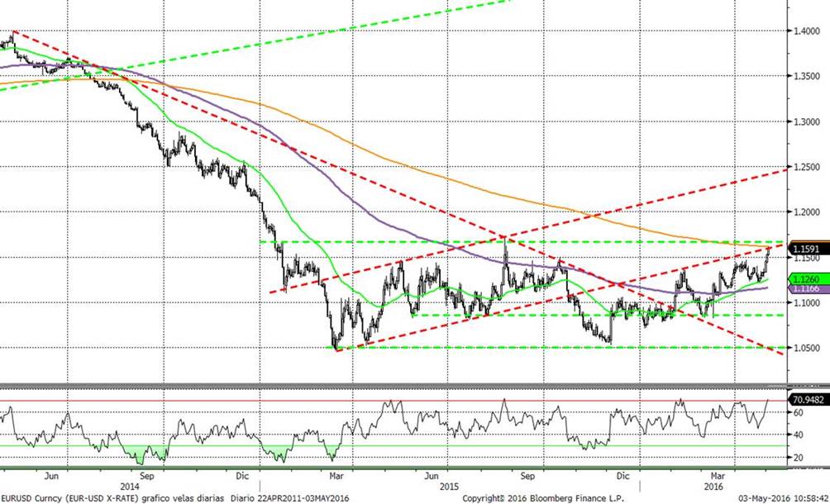Image resolution: width=830 pixels, height=504 pixels.
Task: Click the 1.3000 price axis label
Action: [x=807, y=121]
